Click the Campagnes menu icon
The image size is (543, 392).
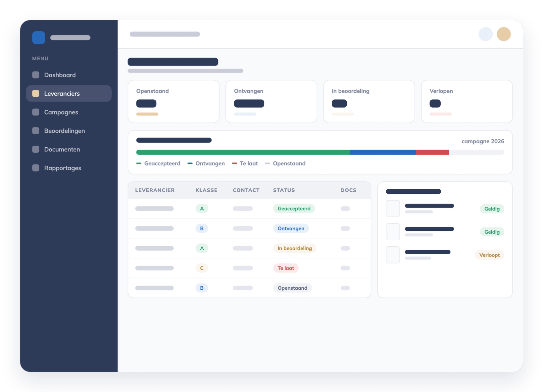tap(36, 112)
